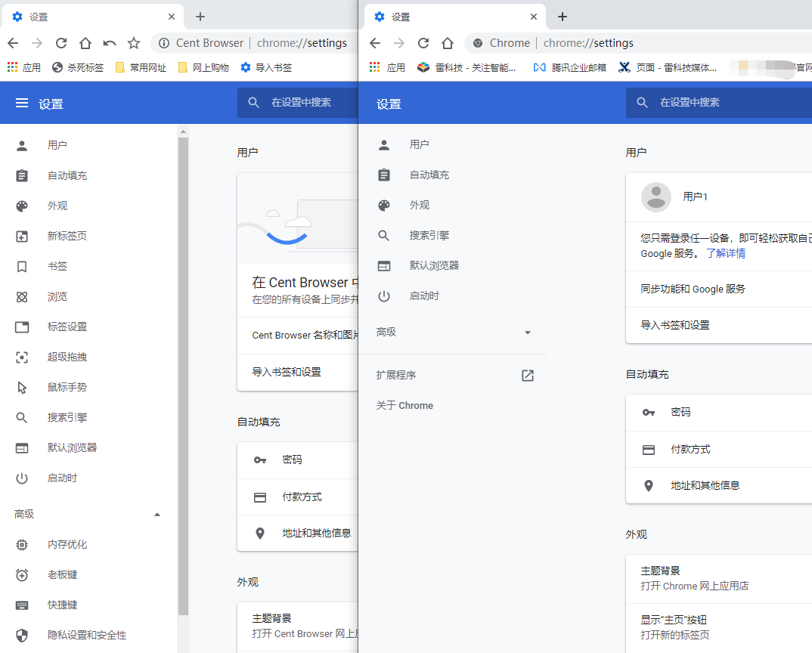Click site info icon in Cent Browser address bar
The height and width of the screenshot is (653, 812).
coord(163,43)
